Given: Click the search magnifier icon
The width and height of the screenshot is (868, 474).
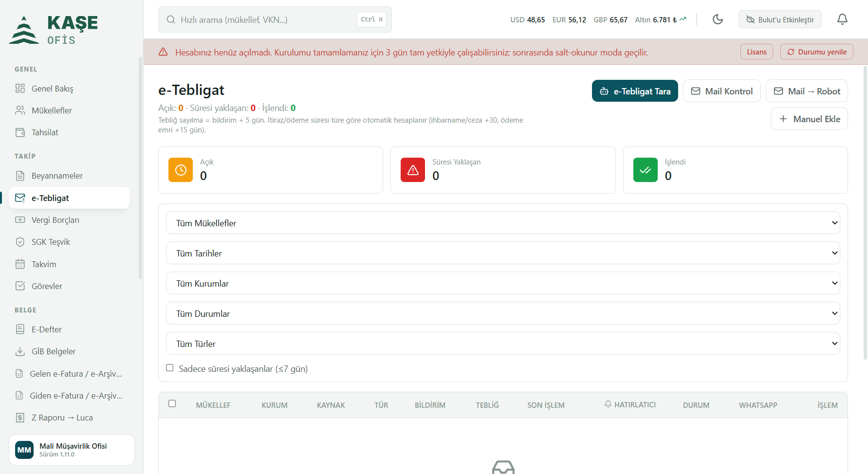Looking at the screenshot, I should click(x=171, y=19).
